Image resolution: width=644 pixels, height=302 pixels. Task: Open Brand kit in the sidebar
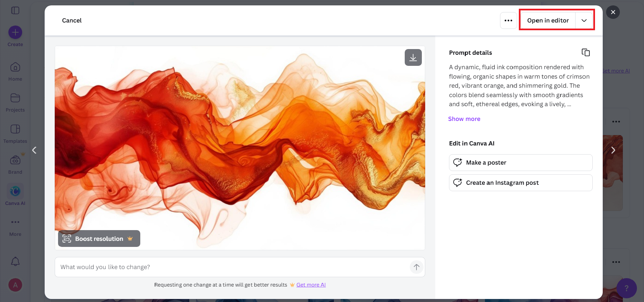coord(15,165)
